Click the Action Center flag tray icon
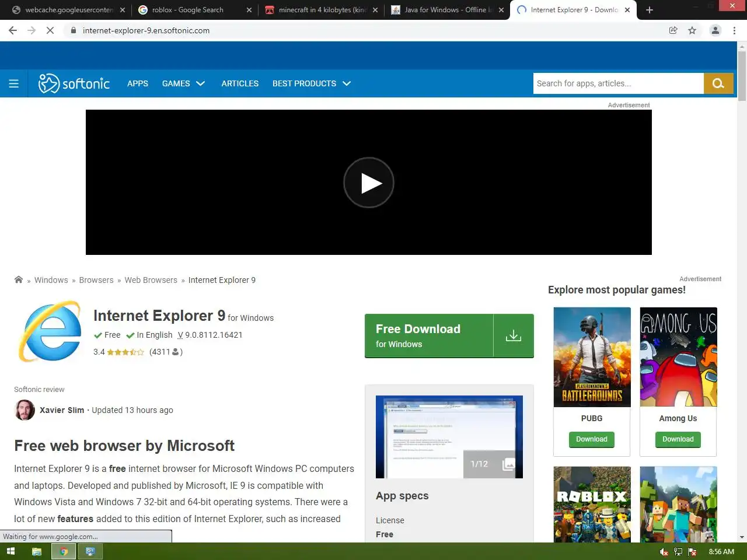 click(692, 552)
